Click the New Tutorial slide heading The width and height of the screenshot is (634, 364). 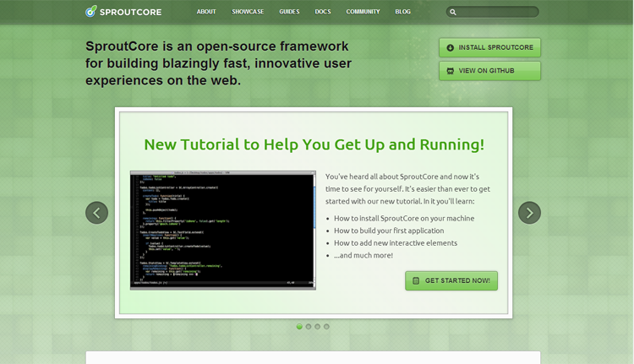(x=314, y=144)
